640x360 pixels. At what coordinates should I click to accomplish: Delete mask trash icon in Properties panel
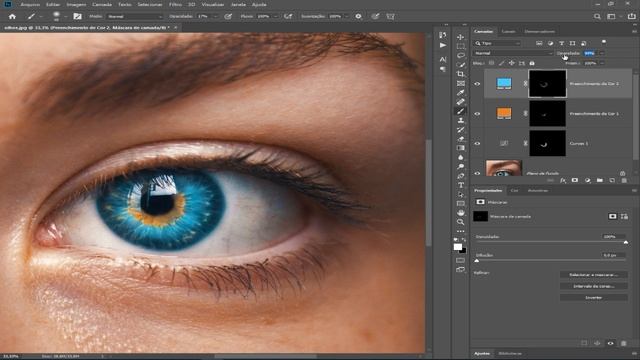tap(624, 343)
